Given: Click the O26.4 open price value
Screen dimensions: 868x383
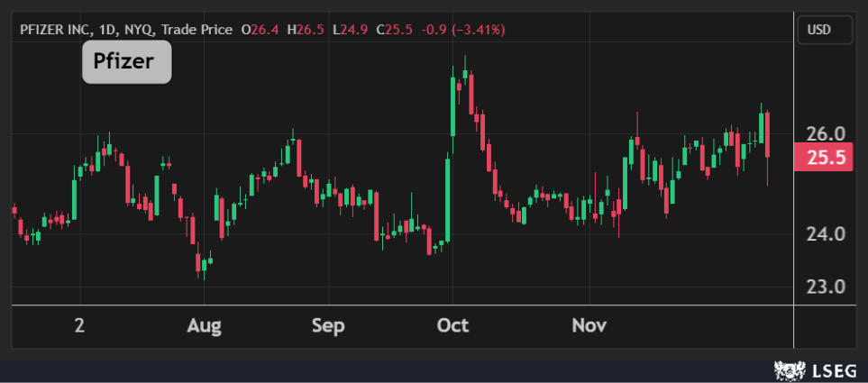Looking at the screenshot, I should point(259,30).
